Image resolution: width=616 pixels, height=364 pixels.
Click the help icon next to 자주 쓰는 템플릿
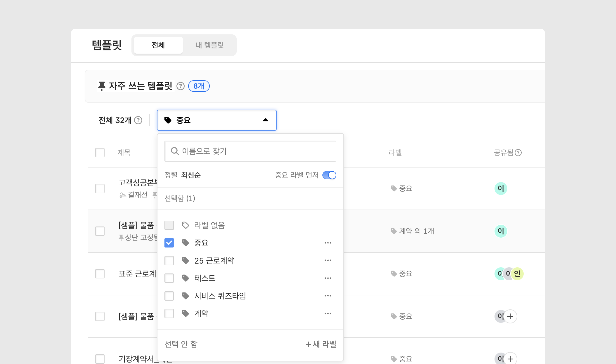pyautogui.click(x=180, y=86)
